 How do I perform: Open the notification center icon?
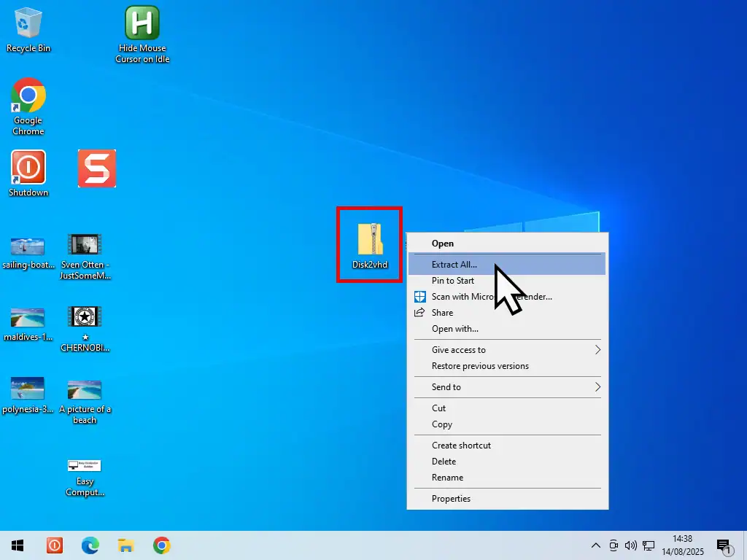click(x=724, y=545)
